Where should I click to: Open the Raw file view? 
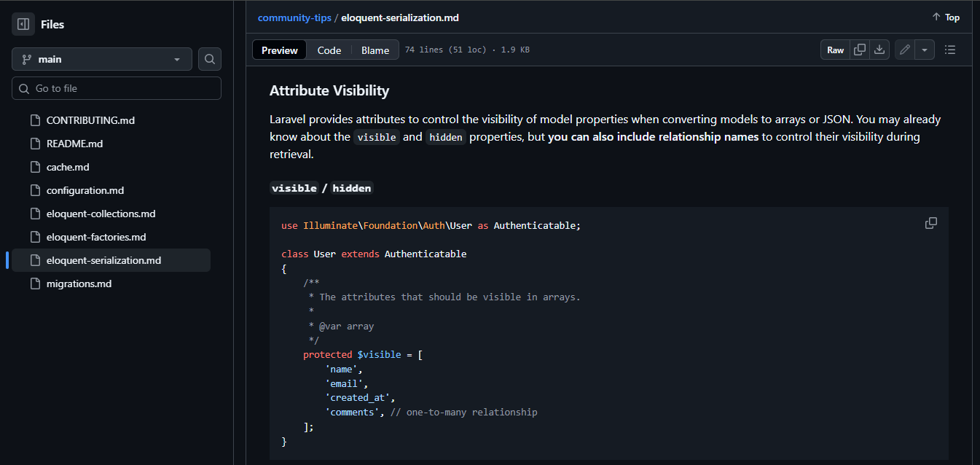(835, 50)
